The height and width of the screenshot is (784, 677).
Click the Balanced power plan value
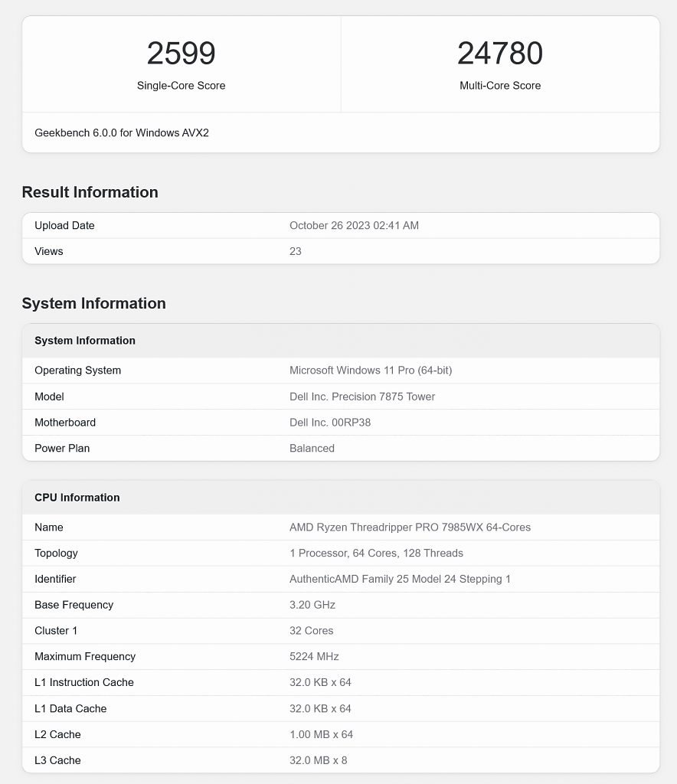[x=312, y=449]
